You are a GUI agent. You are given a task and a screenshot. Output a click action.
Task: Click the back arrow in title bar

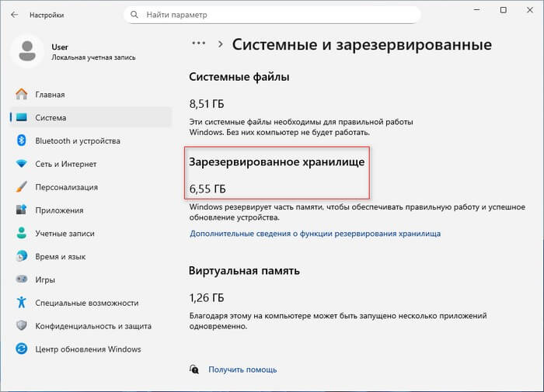point(15,15)
